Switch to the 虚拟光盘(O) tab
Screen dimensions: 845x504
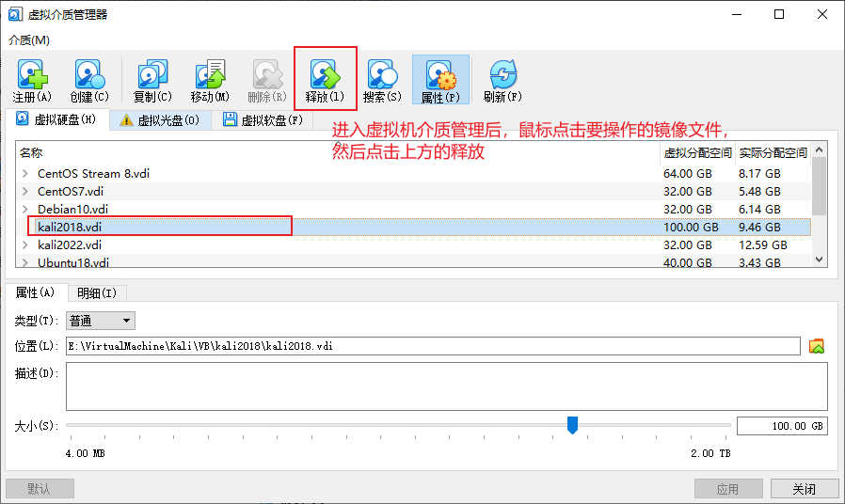click(x=158, y=120)
